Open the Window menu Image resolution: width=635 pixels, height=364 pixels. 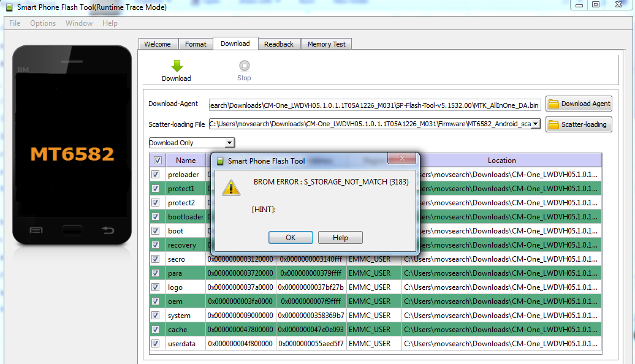(x=79, y=23)
